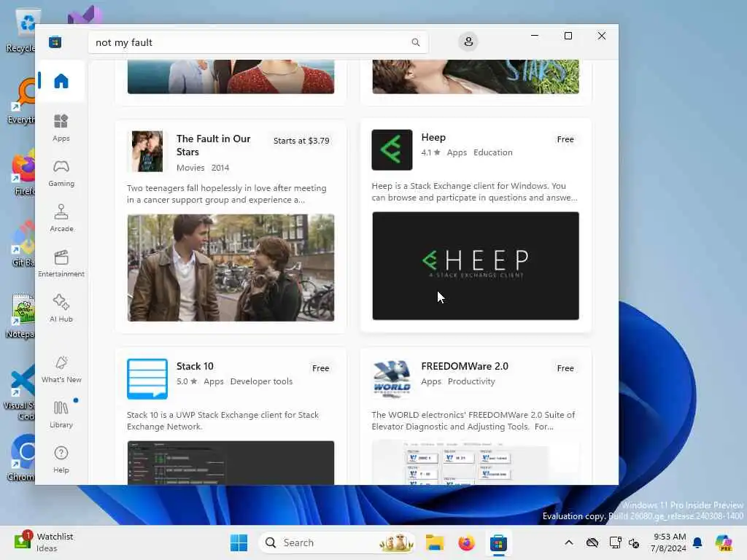This screenshot has width=747, height=560.
Task: Open notification bell in taskbar
Action: tap(697, 542)
